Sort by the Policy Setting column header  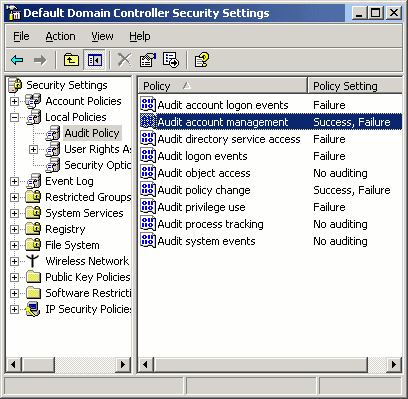(355, 86)
